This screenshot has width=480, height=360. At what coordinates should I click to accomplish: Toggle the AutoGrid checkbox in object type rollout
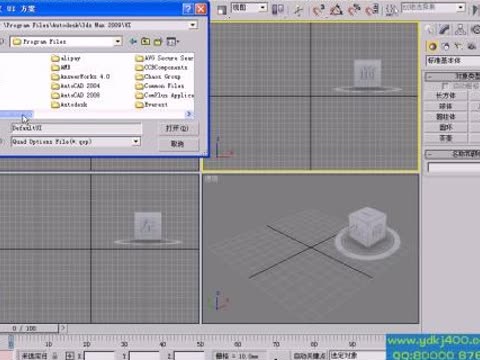tap(445, 86)
